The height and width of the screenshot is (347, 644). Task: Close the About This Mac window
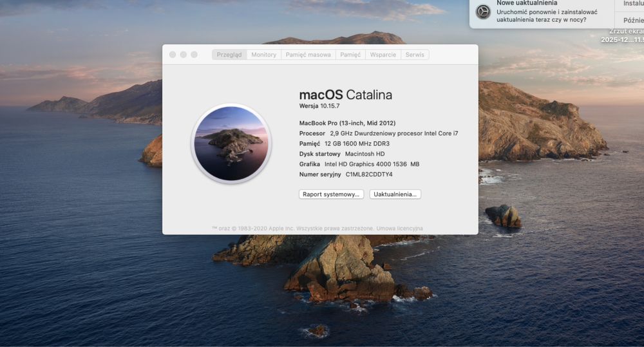(173, 55)
